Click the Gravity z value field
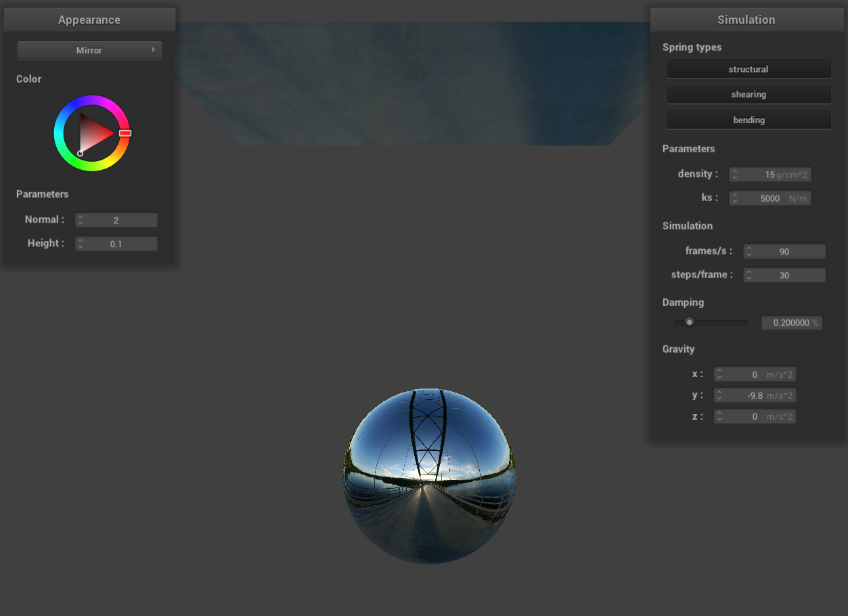Viewport: 848px width, 616px height. [x=755, y=416]
